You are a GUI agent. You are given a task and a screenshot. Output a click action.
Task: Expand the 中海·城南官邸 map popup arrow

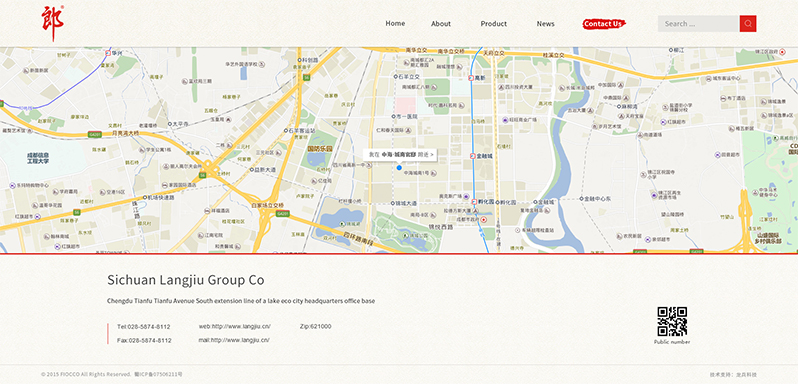pyautogui.click(x=432, y=154)
